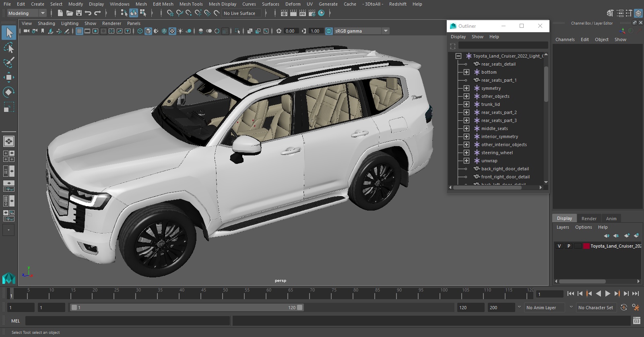The image size is (644, 337).
Task: Toggle smooth shade all icon
Action: coord(148,31)
